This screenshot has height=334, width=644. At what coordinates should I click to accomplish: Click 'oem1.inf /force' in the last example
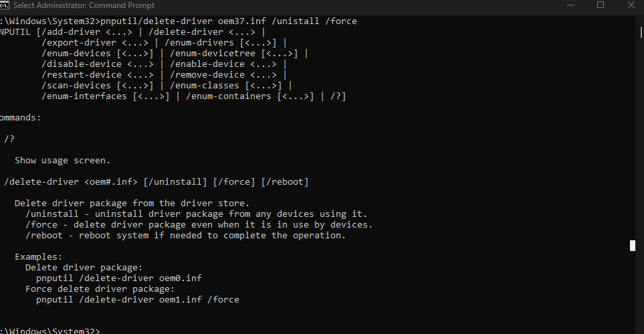point(199,299)
